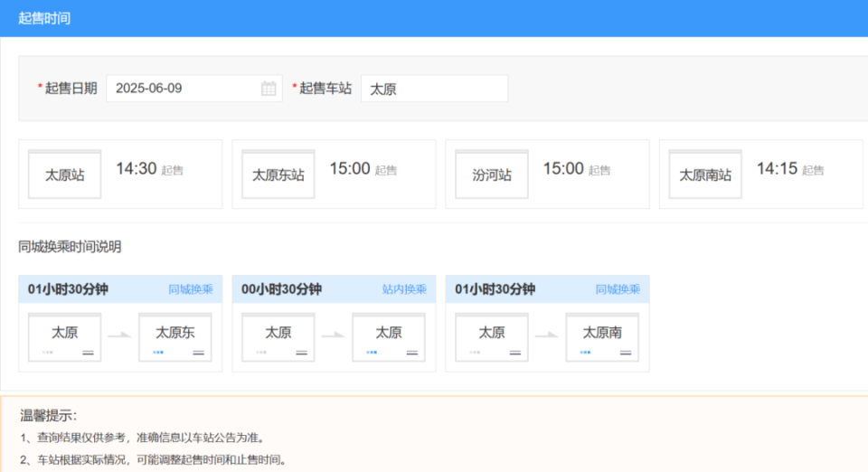Click the 01小时30分钟 header of 太原东 card

68,288
